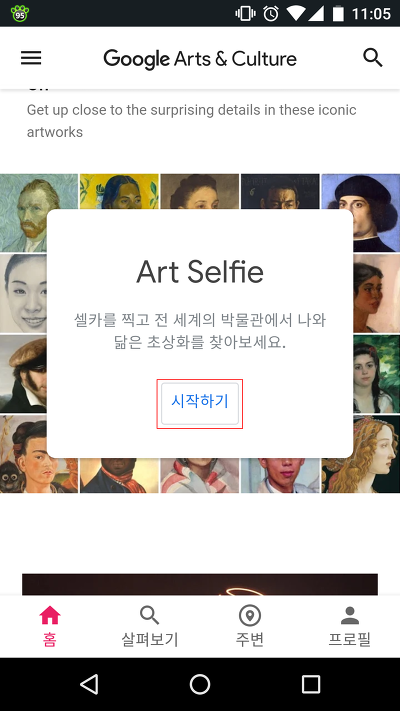
Task: Tap the Google Arts & Culture title
Action: click(200, 59)
